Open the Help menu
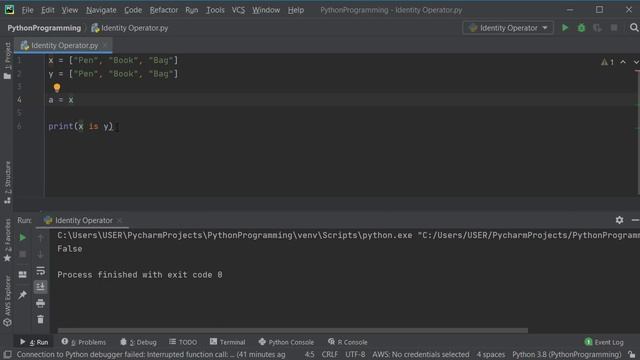 (x=296, y=10)
